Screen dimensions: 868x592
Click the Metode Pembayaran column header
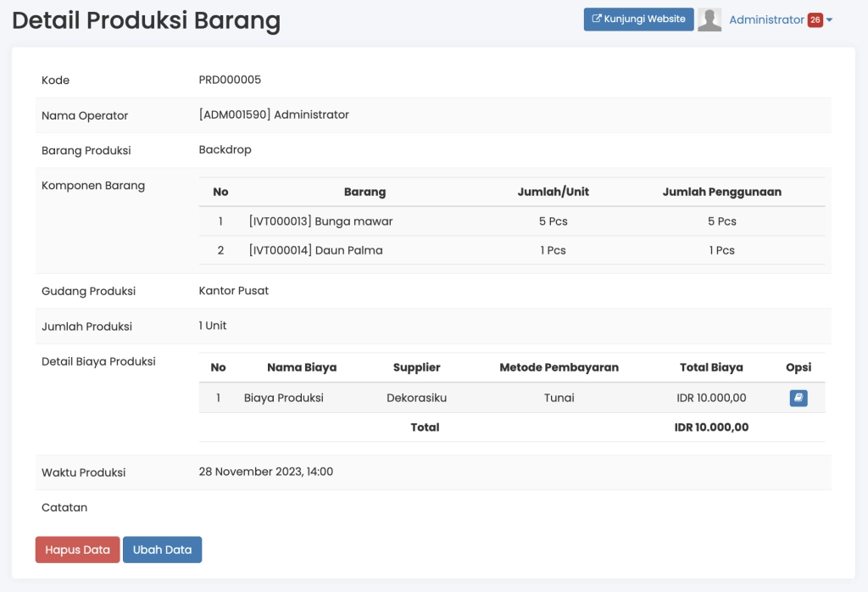(x=559, y=367)
